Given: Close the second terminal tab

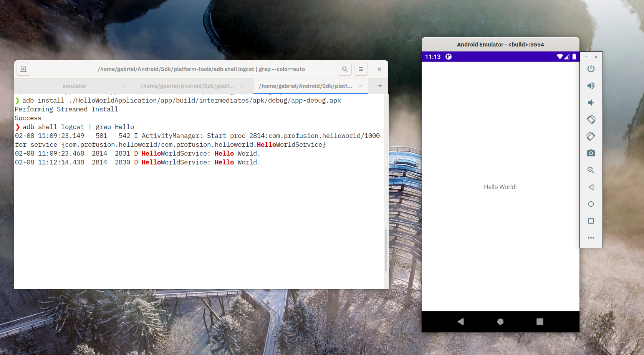Looking at the screenshot, I should 242,86.
